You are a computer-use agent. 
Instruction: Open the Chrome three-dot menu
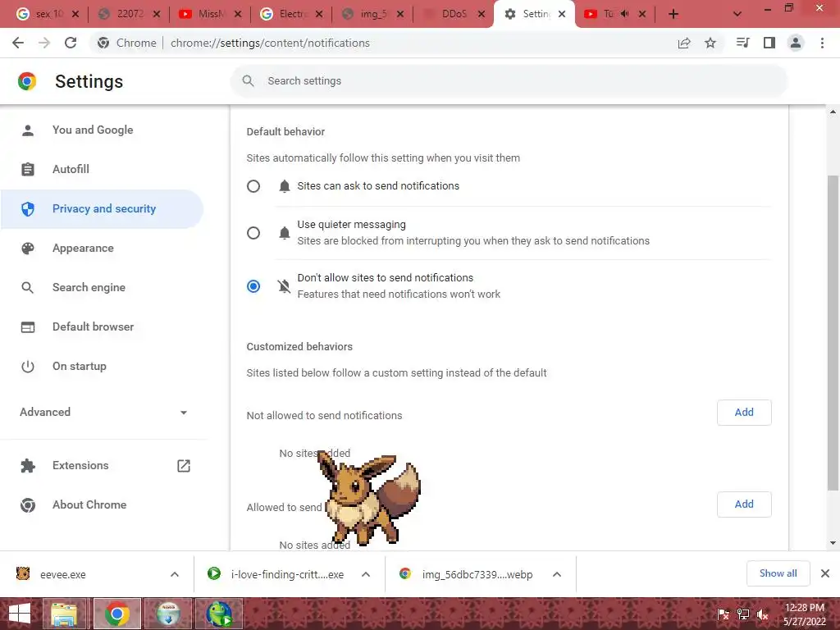pos(822,43)
